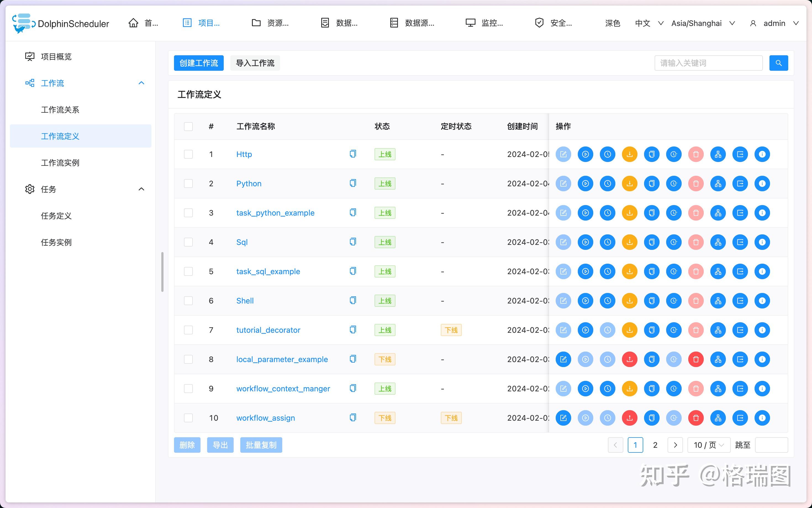Open the task_python_example workflow link

pos(275,213)
